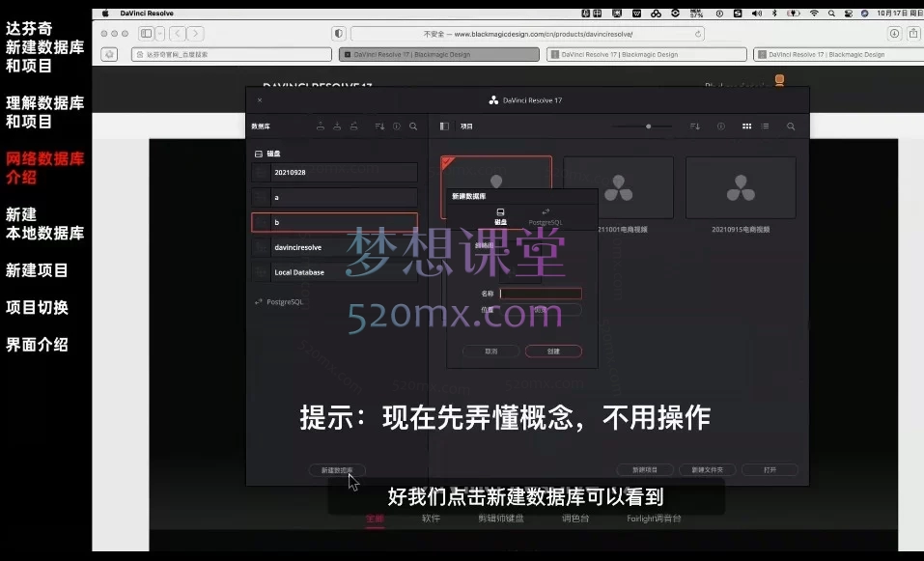Click the third database toolbar icon near sort
This screenshot has width=924, height=561.
point(353,126)
